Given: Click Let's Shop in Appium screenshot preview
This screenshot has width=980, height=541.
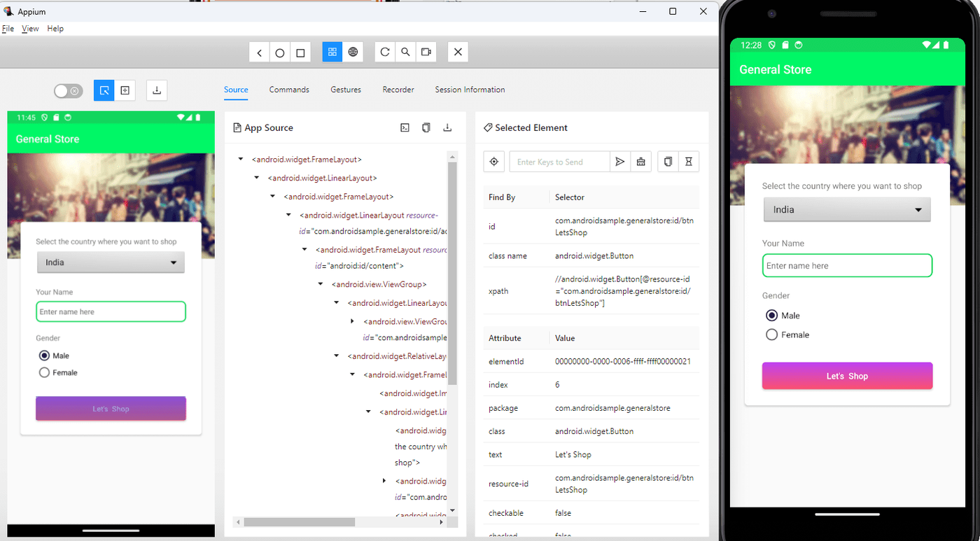Looking at the screenshot, I should coord(111,409).
